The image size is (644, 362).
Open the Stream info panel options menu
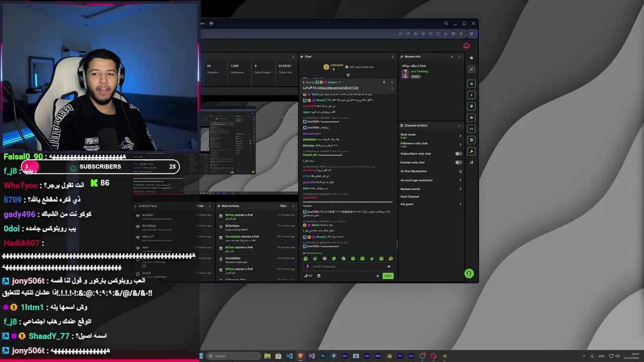[459, 56]
